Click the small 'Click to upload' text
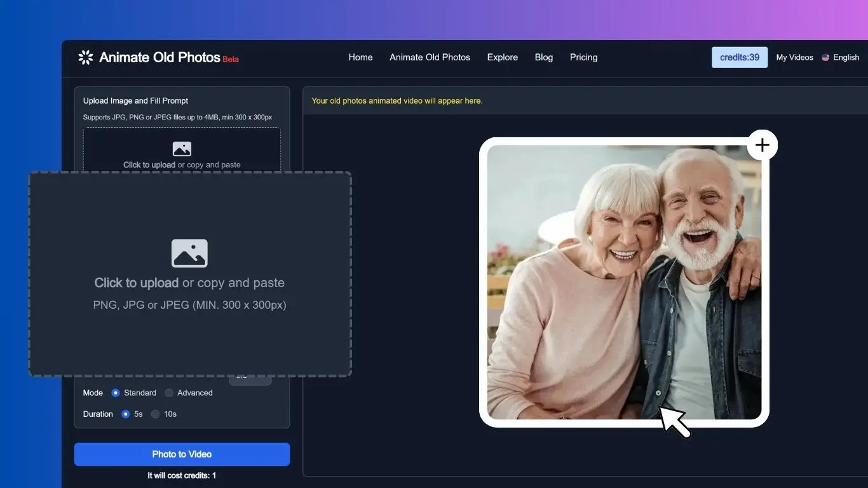 pos(149,165)
